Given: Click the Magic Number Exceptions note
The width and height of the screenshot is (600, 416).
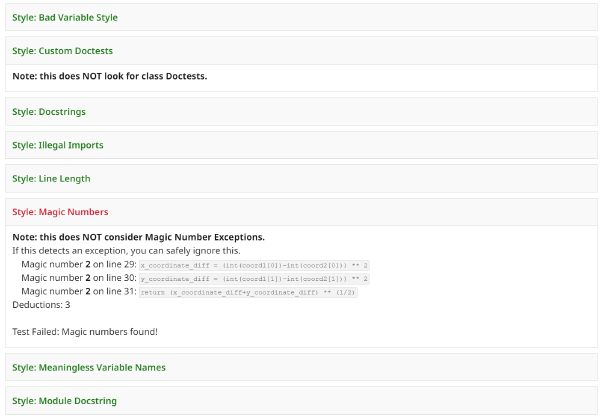Looking at the screenshot, I should pos(138,237).
